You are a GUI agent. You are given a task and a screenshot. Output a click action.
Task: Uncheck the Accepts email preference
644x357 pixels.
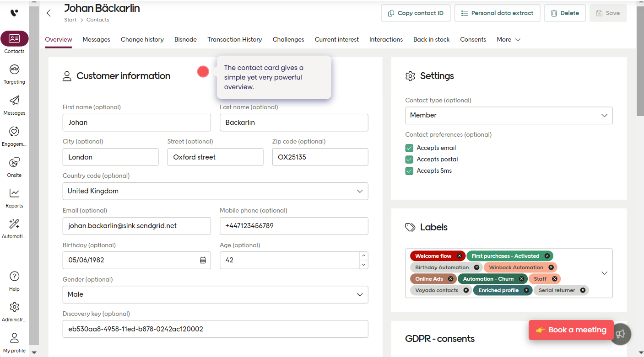pyautogui.click(x=409, y=148)
